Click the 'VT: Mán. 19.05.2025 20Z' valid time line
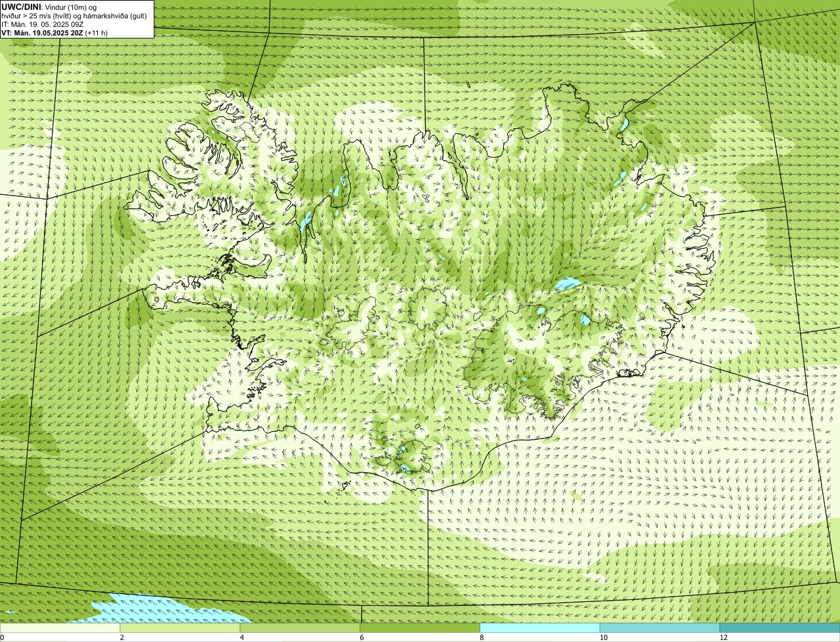Viewport: 840px width, 642px height. pos(54,32)
